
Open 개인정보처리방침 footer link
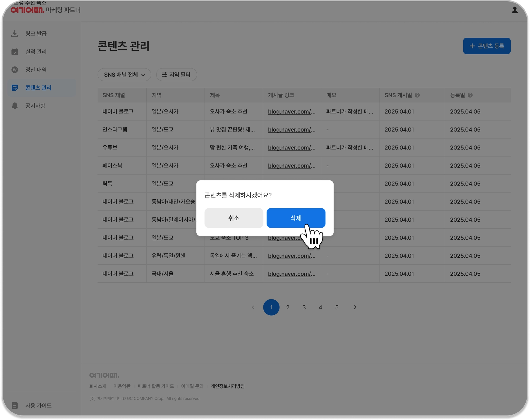(x=227, y=386)
